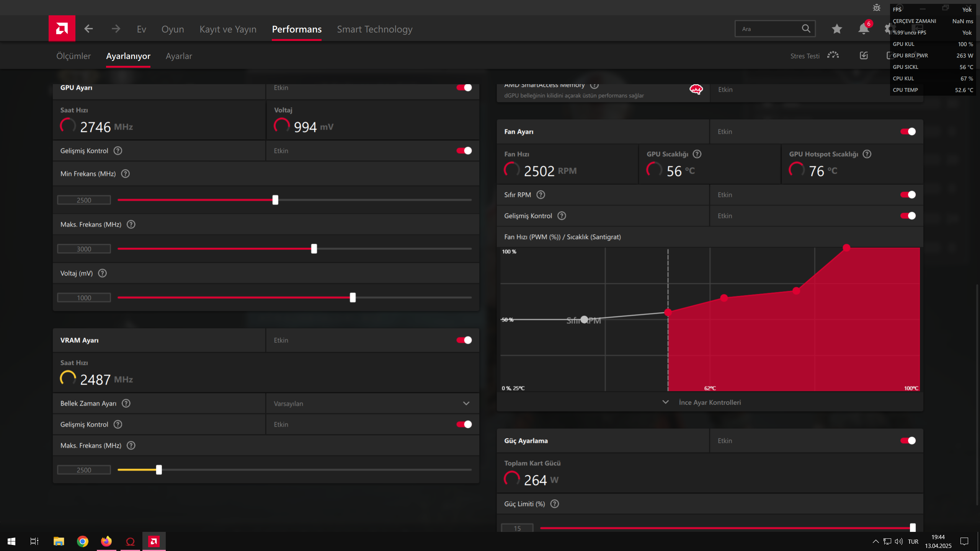This screenshot has height=551, width=980.
Task: Open the AMD Software taskbar icon
Action: (154, 541)
